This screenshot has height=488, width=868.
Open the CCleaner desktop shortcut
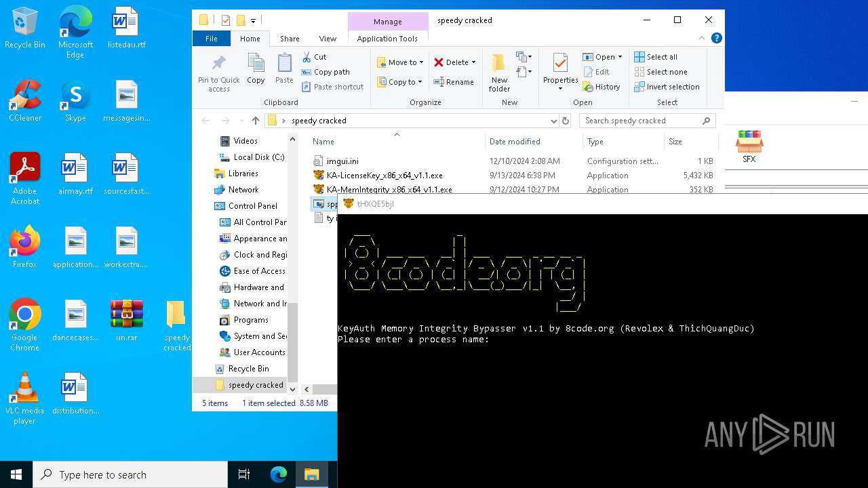(25, 101)
